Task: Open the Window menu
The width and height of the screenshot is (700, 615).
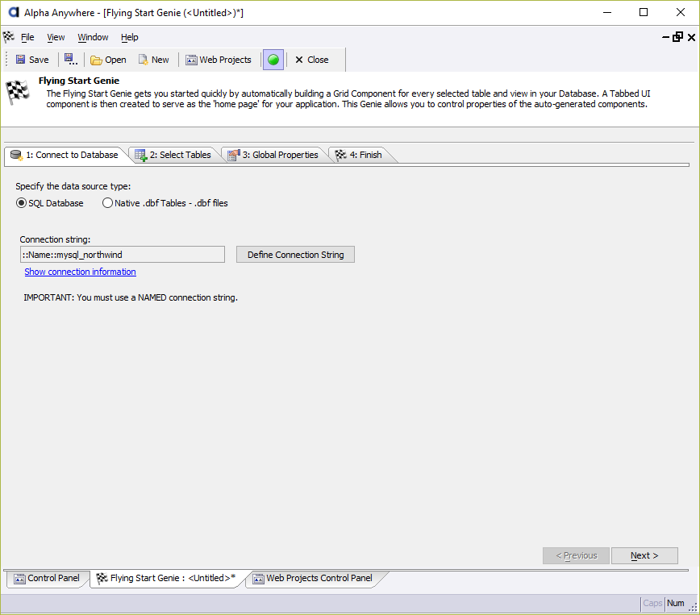Action: click(x=93, y=37)
